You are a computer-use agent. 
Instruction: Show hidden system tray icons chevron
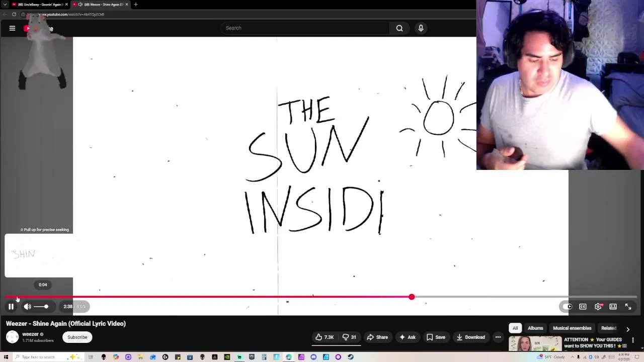[x=573, y=357]
